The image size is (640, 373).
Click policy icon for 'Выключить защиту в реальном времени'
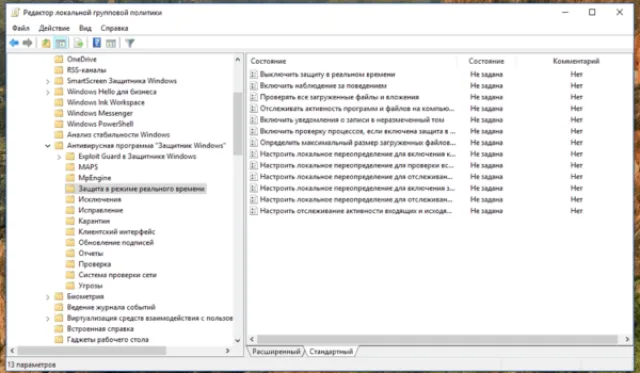pos(253,74)
